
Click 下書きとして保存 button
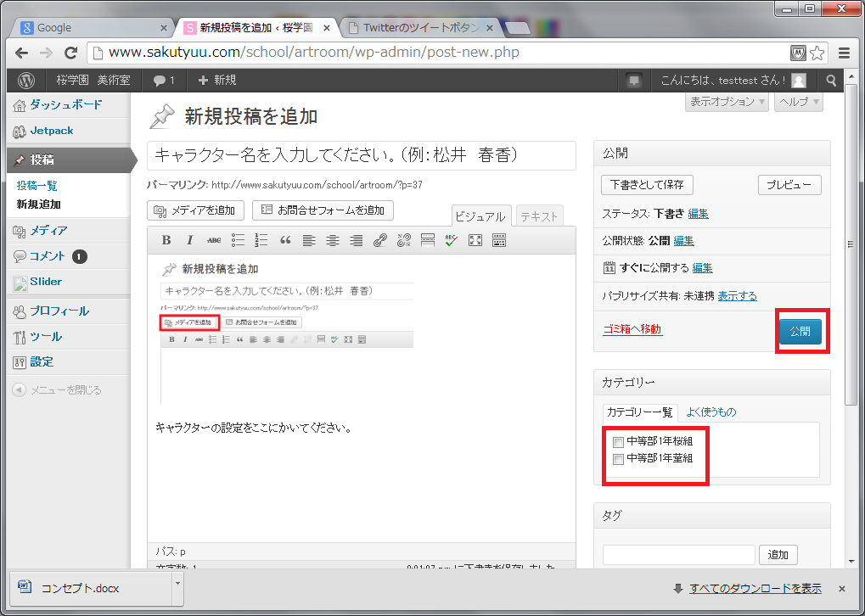647,185
